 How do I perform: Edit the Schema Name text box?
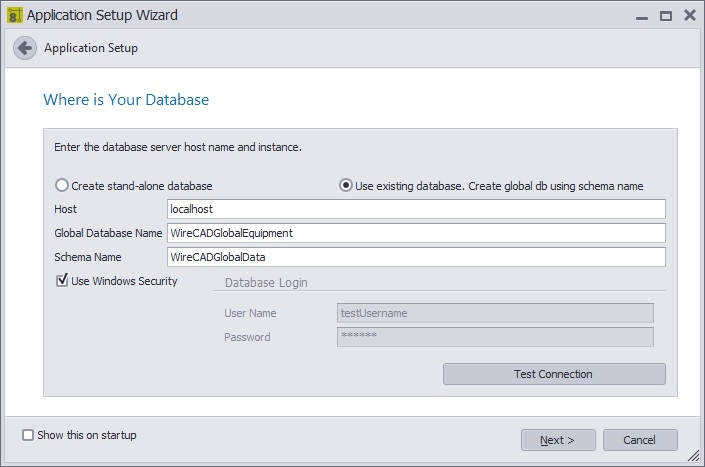tap(416, 257)
